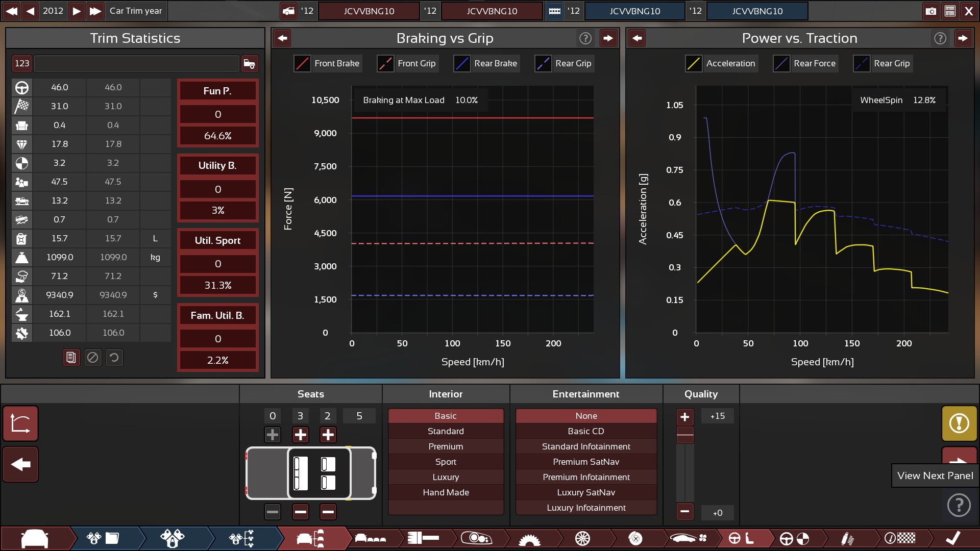Click the gearbox tab icon in bottom bar
The image size is (980, 551).
529,538
